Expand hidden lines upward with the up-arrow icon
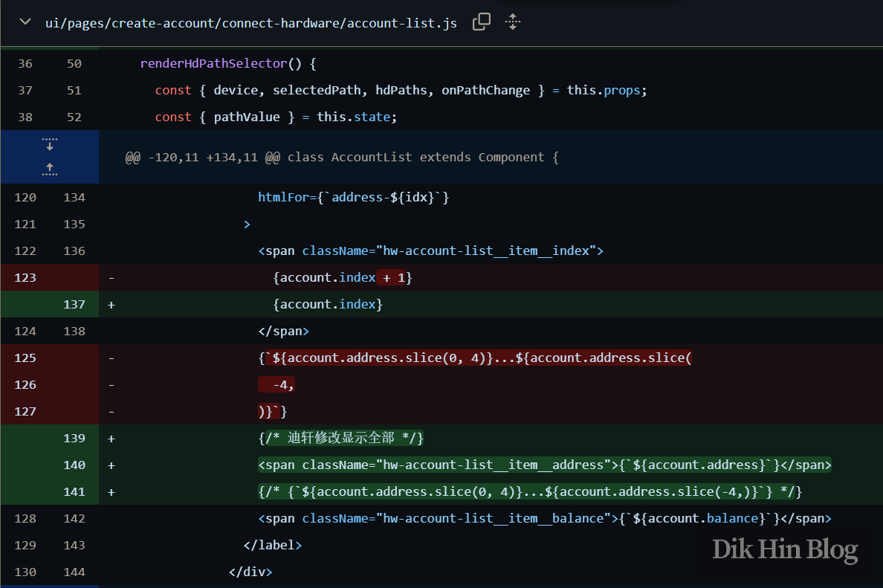This screenshot has height=588, width=883. [49, 169]
